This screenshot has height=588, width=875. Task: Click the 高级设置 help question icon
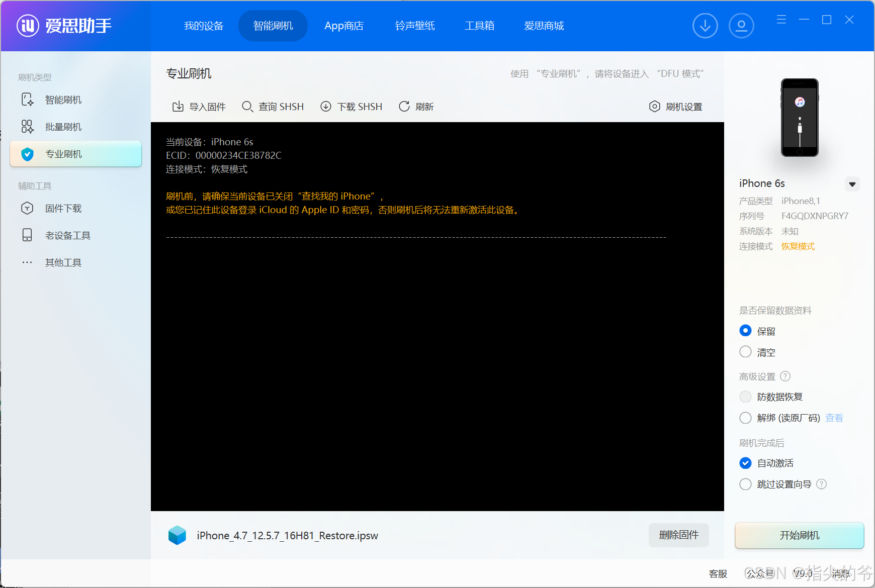[785, 376]
